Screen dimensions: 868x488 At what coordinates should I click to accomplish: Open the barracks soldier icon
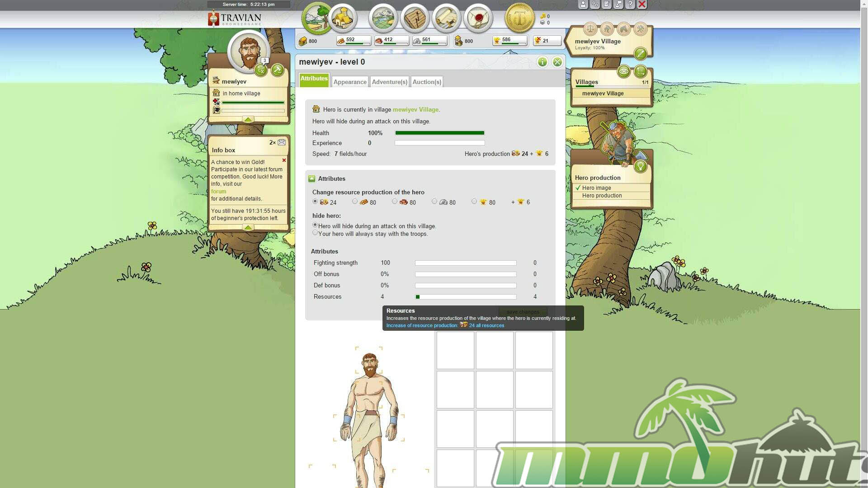click(x=607, y=29)
